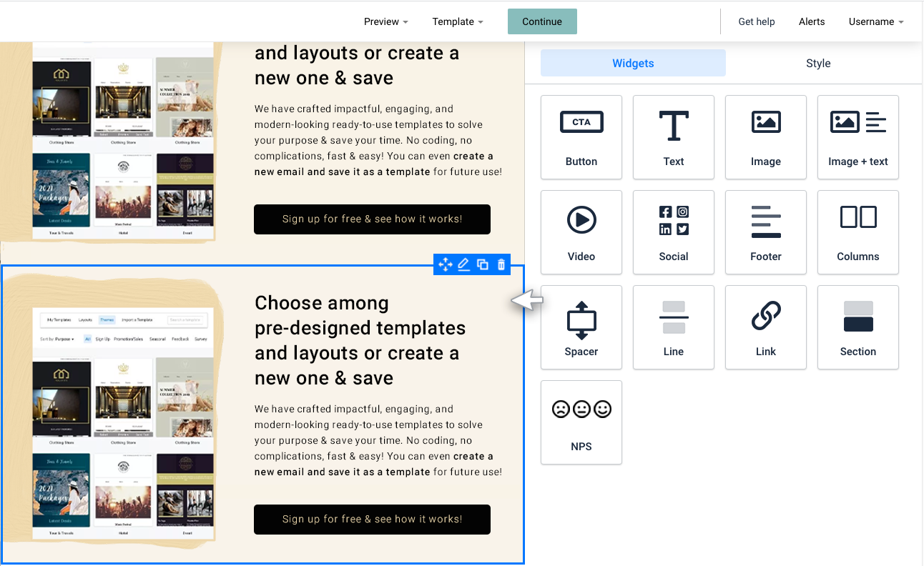
Task: Click the move handle of the selected block
Action: point(445,265)
